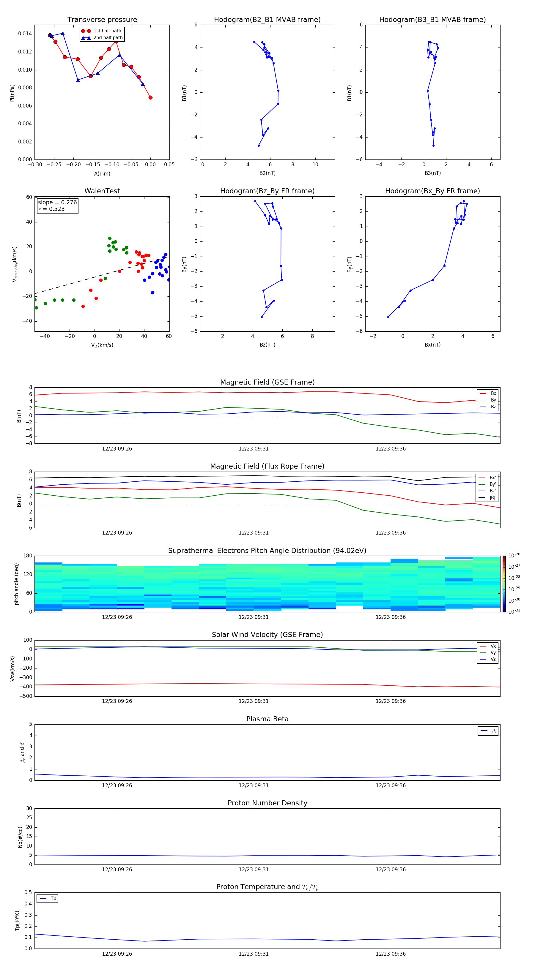Click the "V_remaining(km/s)" y-axis label

[15, 264]
